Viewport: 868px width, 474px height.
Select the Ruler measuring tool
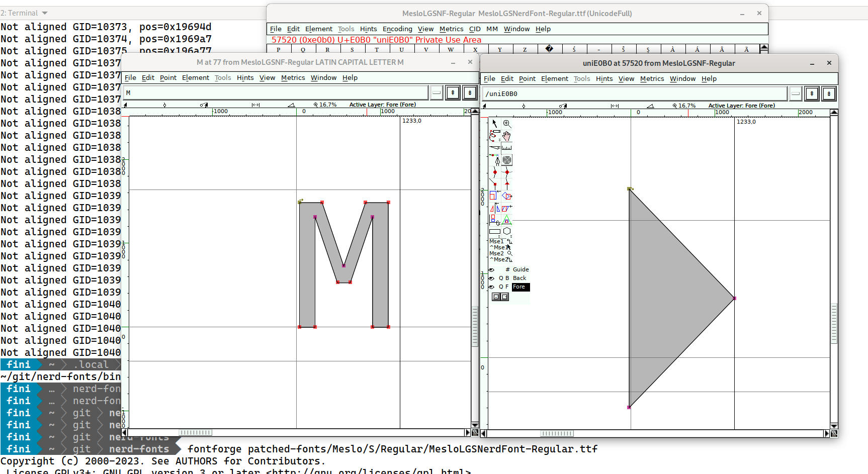pyautogui.click(x=507, y=147)
